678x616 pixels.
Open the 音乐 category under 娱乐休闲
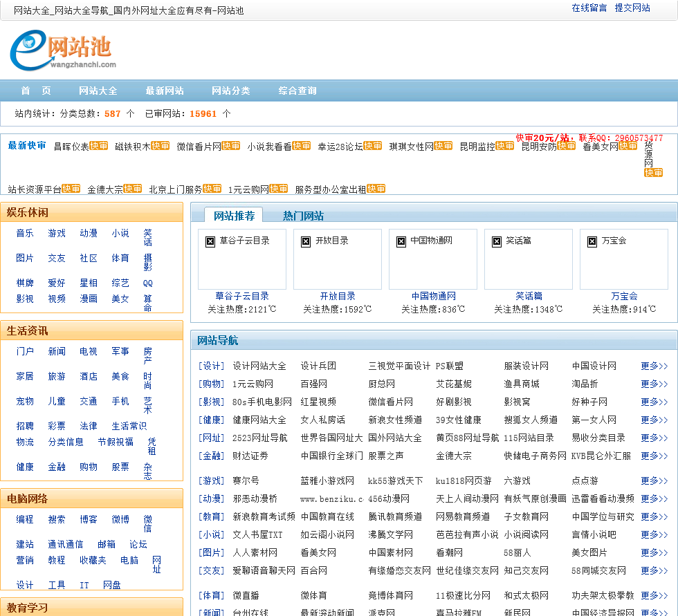(x=25, y=233)
